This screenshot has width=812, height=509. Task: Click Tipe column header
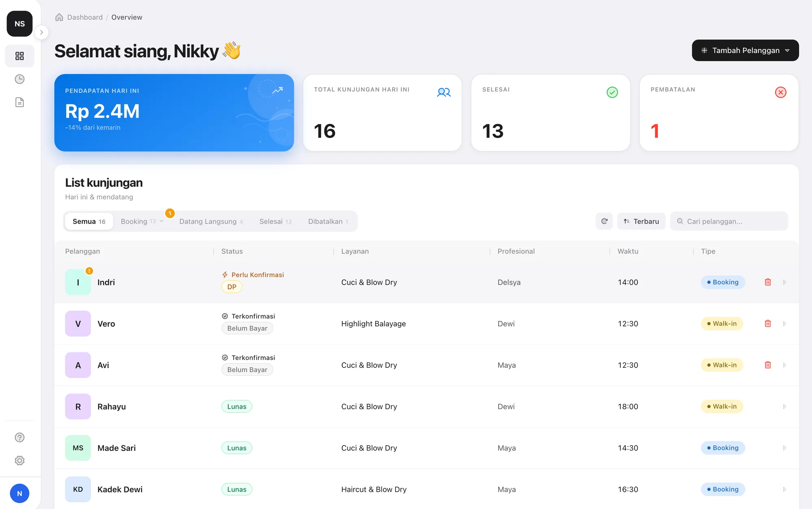[708, 251]
